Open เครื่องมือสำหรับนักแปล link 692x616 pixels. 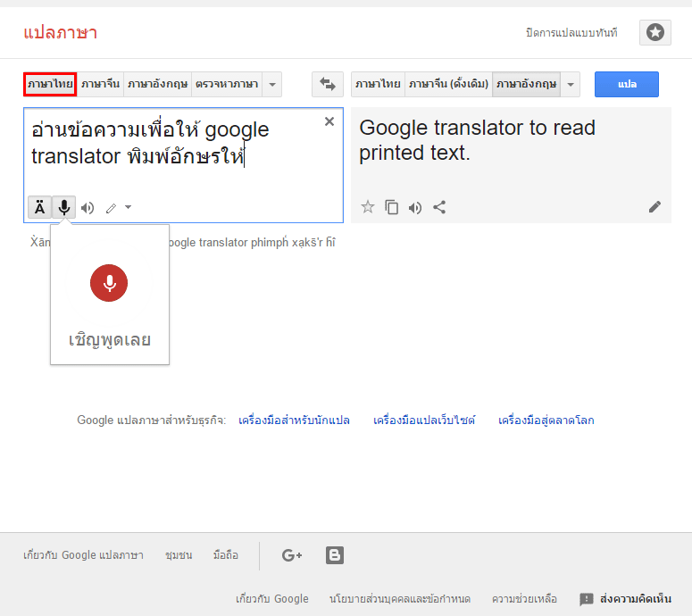click(x=294, y=420)
